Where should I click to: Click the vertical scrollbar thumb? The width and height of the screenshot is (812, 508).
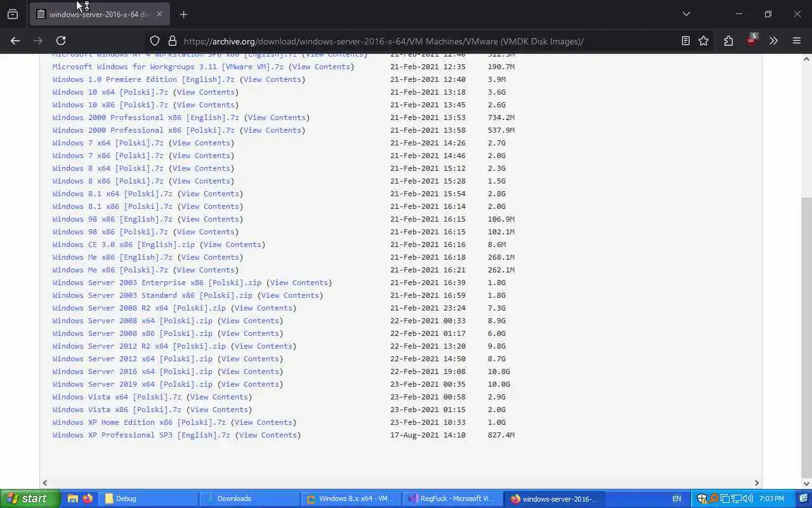(x=806, y=337)
